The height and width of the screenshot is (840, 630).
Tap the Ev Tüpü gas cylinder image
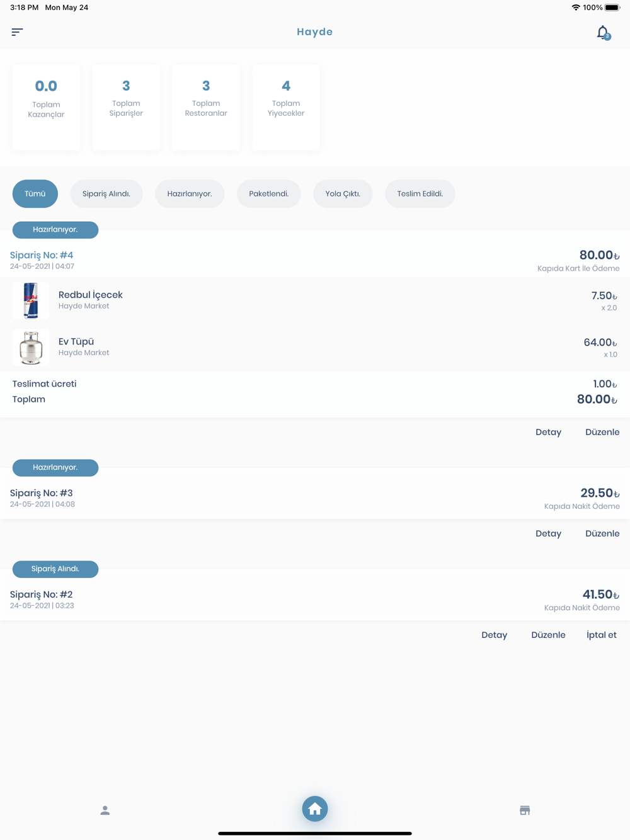point(31,348)
